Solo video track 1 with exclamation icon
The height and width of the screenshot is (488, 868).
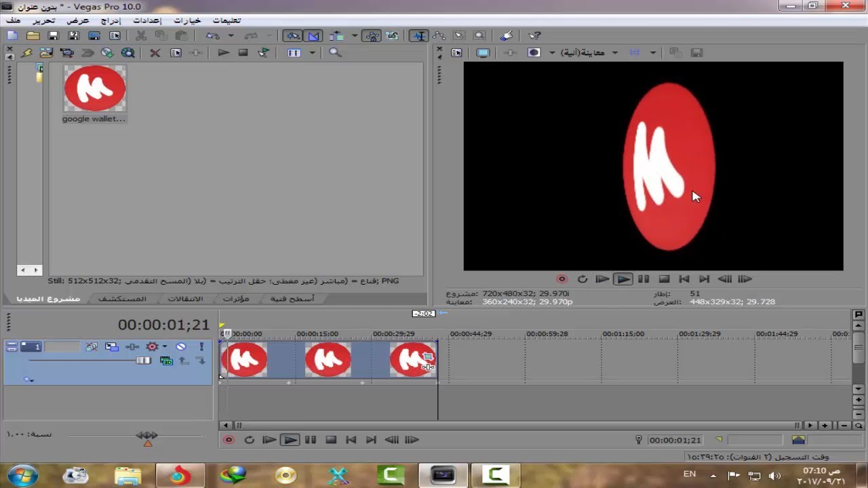(x=201, y=347)
